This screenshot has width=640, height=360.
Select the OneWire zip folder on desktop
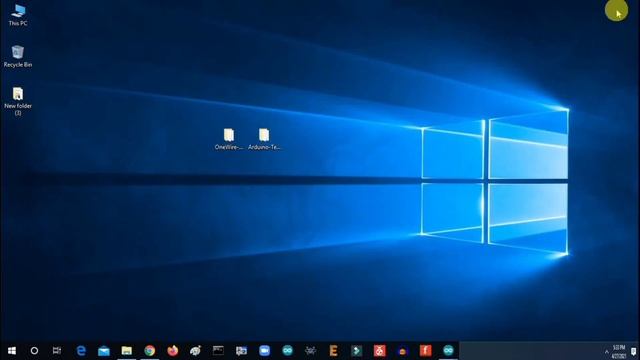[x=229, y=139]
